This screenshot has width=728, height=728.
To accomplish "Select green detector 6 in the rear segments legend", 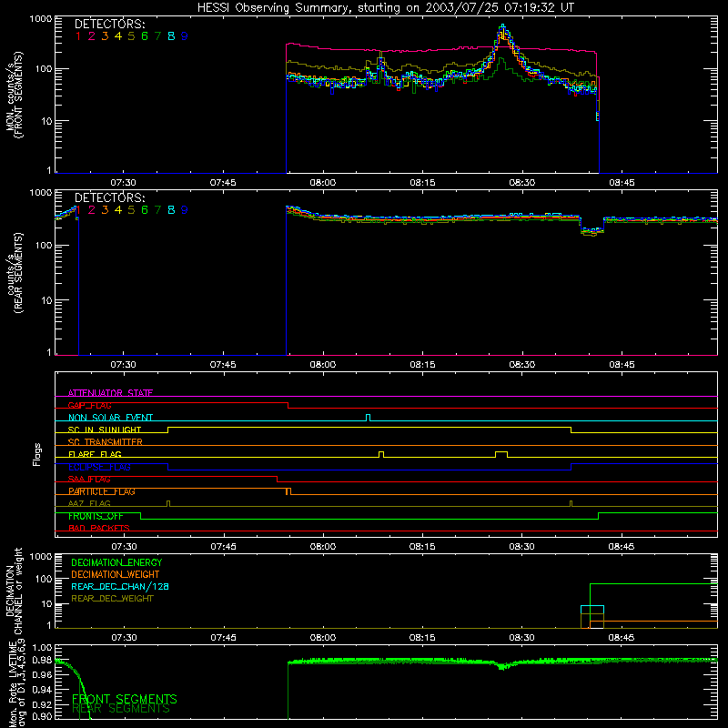I will [145, 210].
